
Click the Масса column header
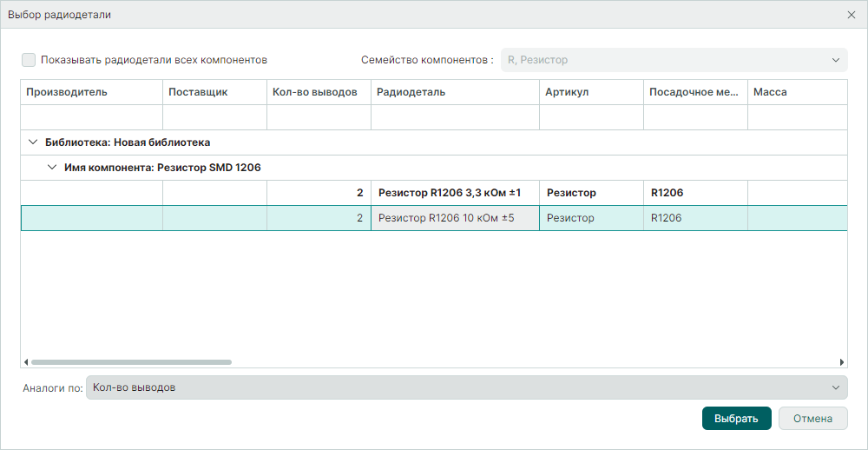click(796, 92)
